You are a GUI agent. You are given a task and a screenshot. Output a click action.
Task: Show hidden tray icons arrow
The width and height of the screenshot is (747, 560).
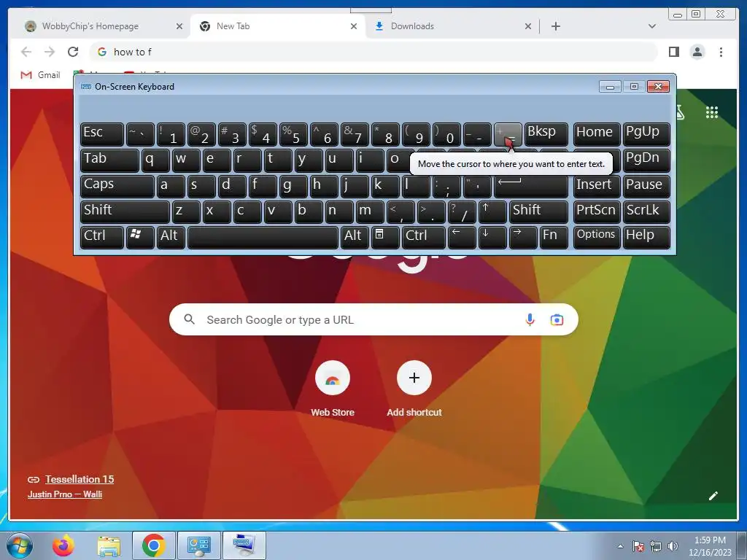pos(620,546)
